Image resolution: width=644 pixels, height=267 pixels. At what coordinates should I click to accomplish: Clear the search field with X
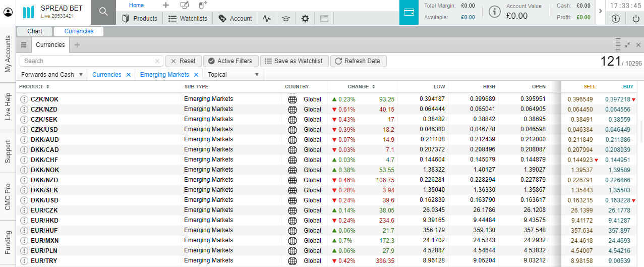(157, 61)
